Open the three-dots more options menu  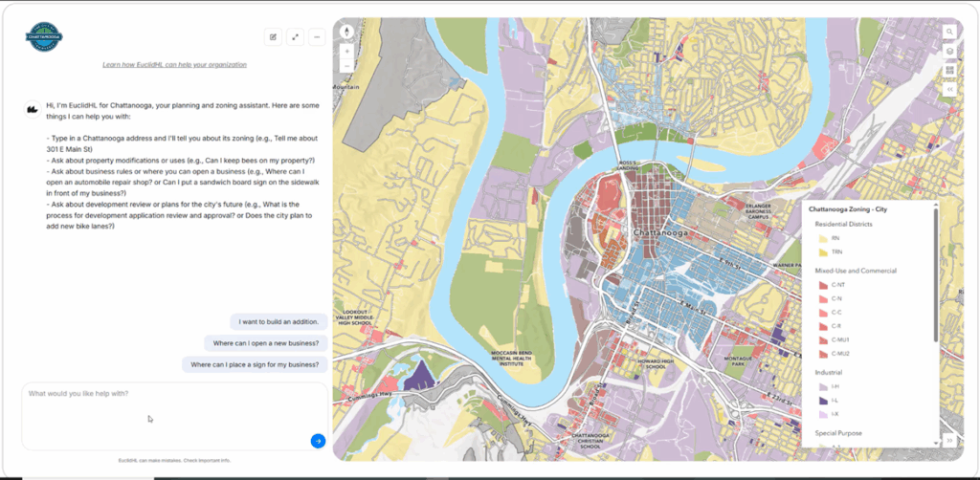pyautogui.click(x=317, y=37)
